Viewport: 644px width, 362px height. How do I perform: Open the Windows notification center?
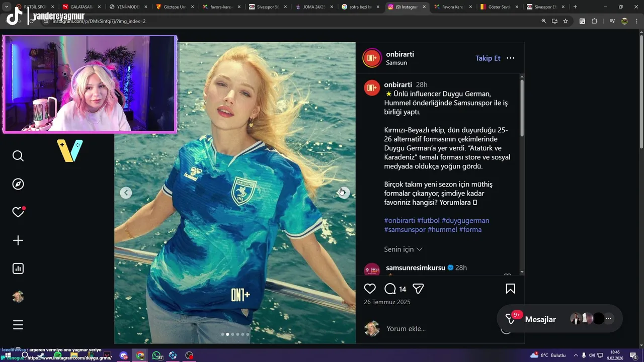point(633,355)
